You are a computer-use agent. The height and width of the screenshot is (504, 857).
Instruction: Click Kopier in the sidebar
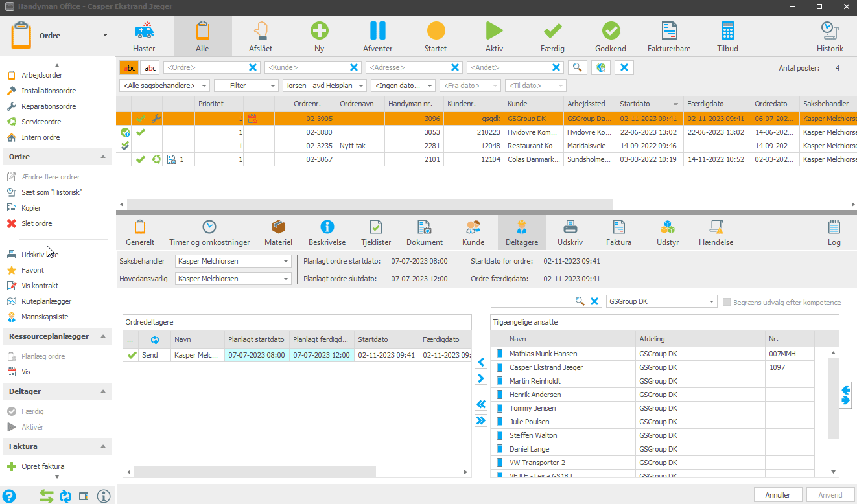[x=31, y=208]
